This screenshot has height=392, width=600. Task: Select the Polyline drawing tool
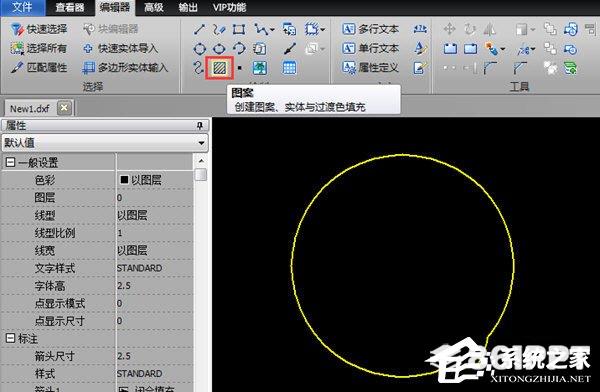261,29
